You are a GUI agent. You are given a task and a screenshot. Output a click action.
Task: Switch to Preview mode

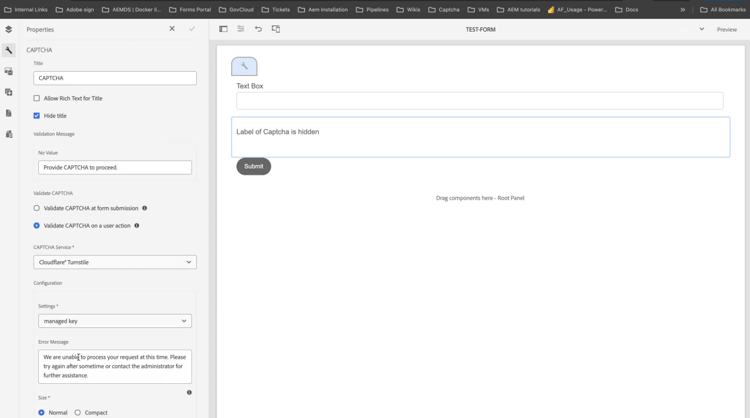[x=727, y=30]
